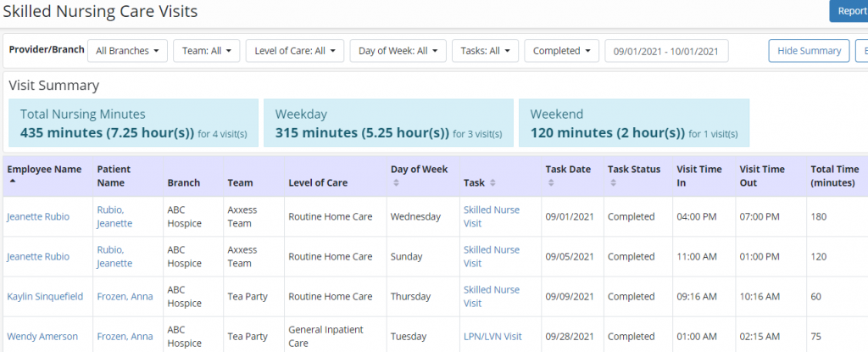Screen dimensions: 868x352
Task: Sort using the Task Status icon
Action: click(x=614, y=182)
